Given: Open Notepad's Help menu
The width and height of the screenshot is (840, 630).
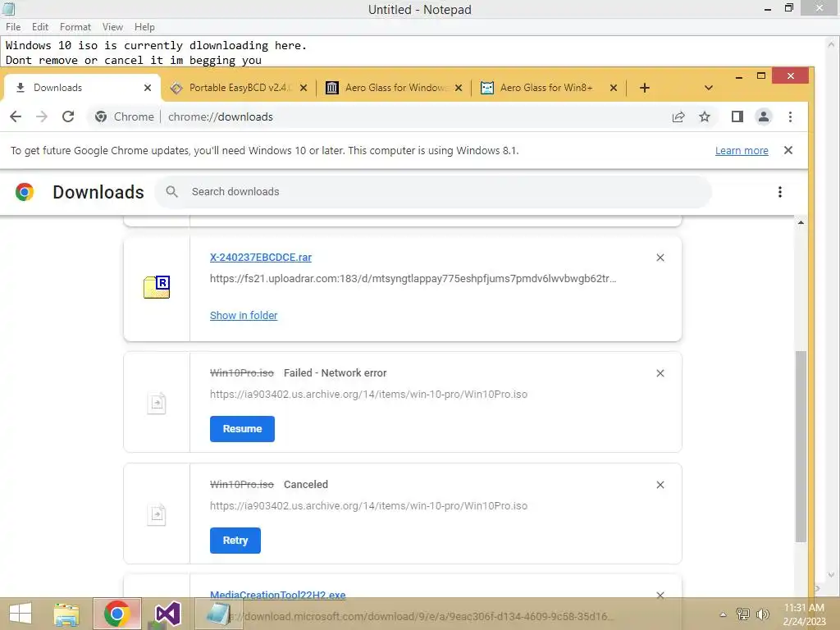Looking at the screenshot, I should tap(144, 27).
